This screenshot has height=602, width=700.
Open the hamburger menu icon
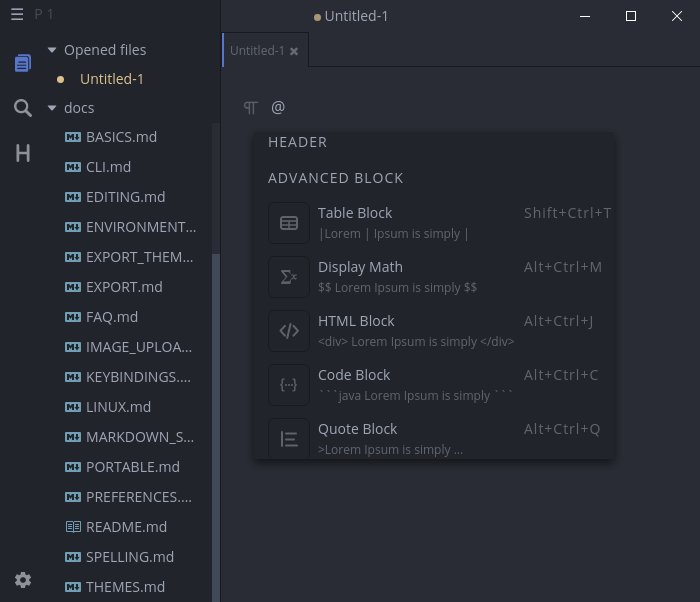[x=17, y=14]
